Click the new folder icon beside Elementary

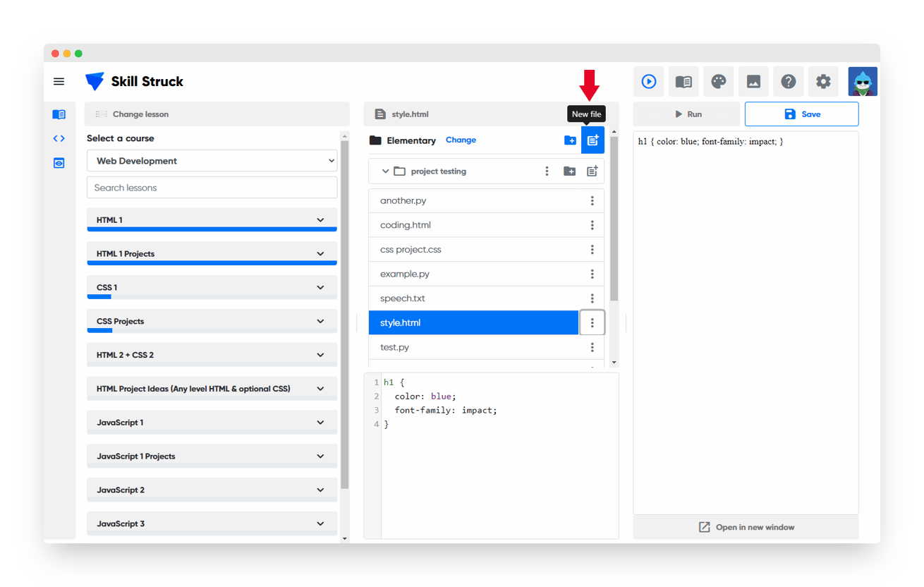tap(570, 140)
